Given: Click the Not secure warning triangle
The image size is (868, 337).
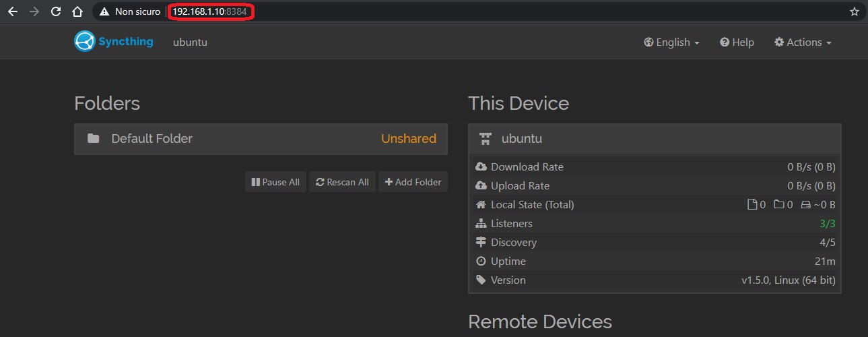Looking at the screenshot, I should click(104, 11).
